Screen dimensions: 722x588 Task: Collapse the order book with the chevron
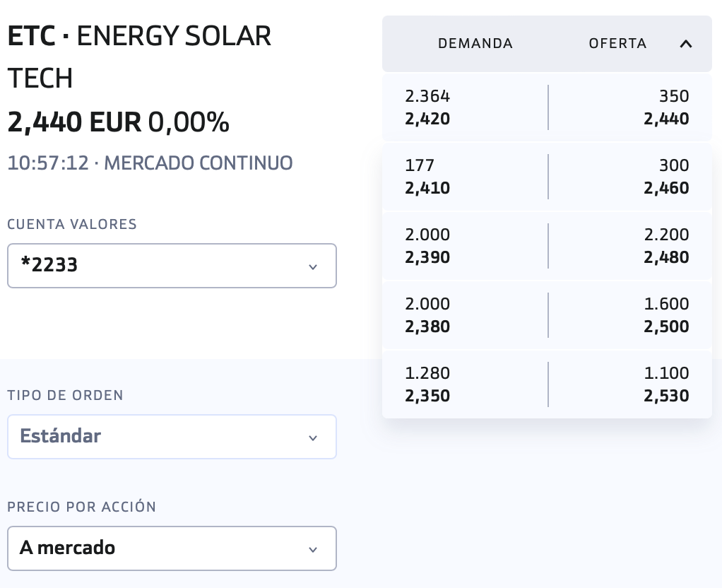685,44
